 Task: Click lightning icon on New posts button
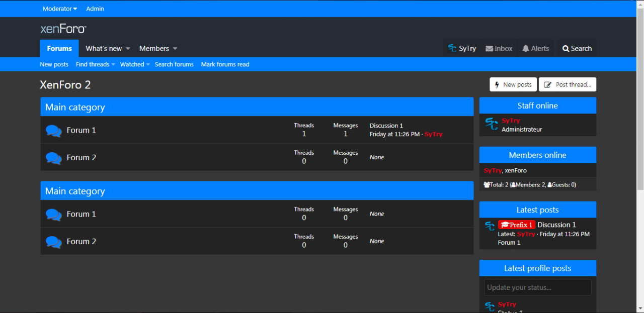[x=497, y=85]
